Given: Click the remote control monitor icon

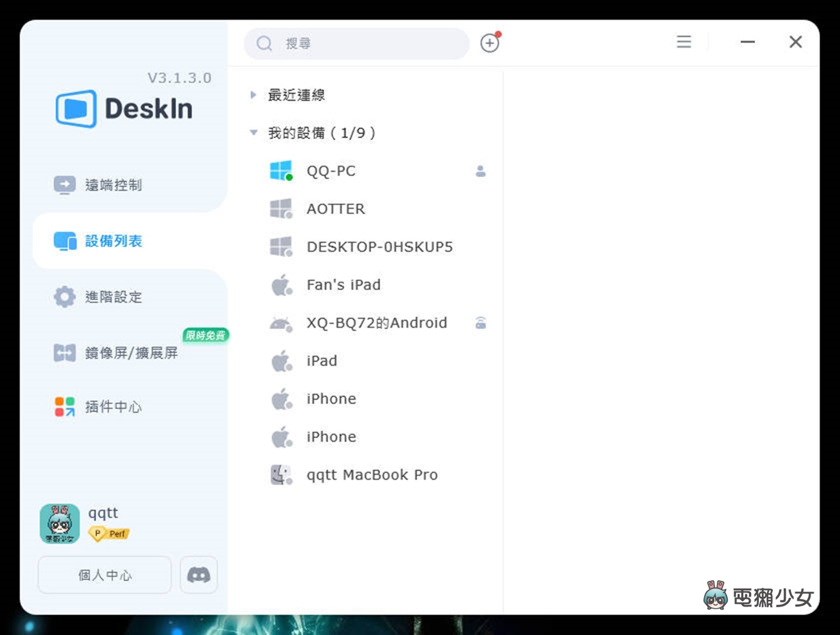Looking at the screenshot, I should (x=65, y=185).
